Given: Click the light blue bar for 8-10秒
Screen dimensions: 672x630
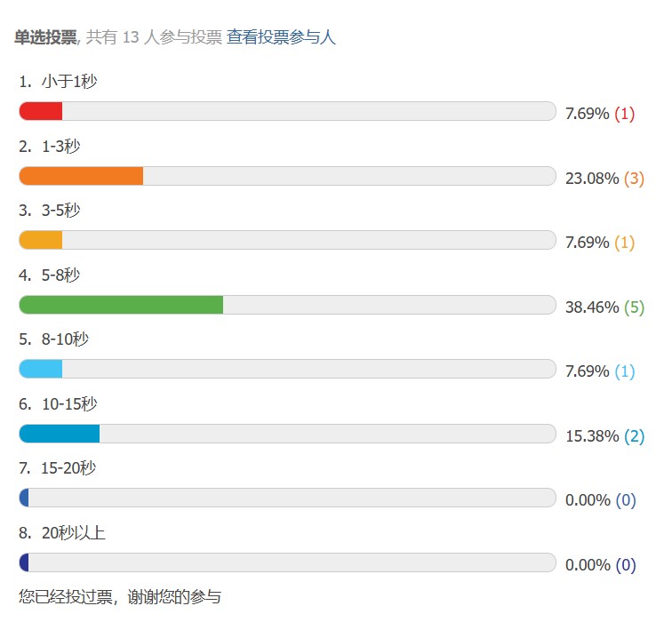Looking at the screenshot, I should [x=41, y=369].
